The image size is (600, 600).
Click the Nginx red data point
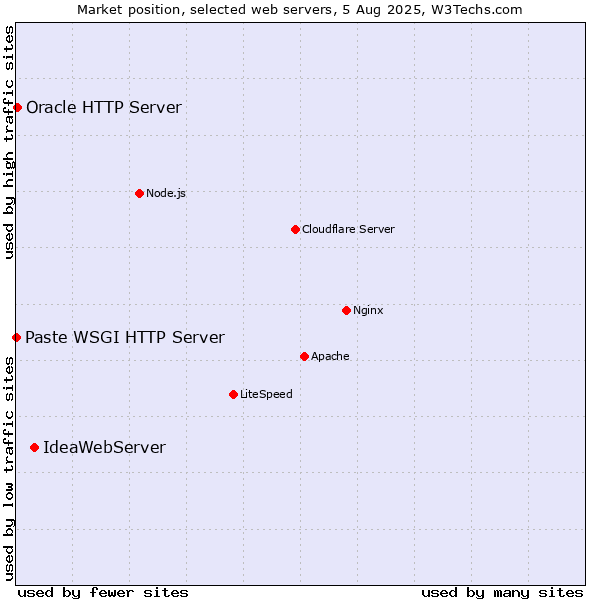(347, 311)
